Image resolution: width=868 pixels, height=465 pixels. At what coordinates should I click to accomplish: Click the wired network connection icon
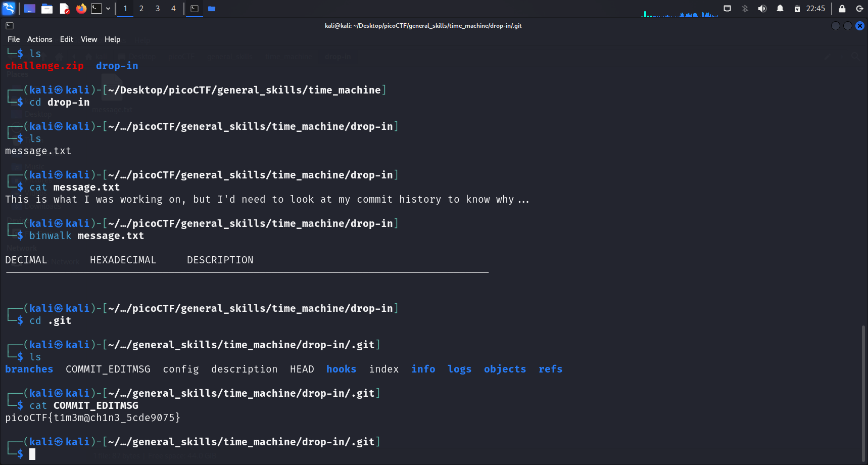(728, 9)
